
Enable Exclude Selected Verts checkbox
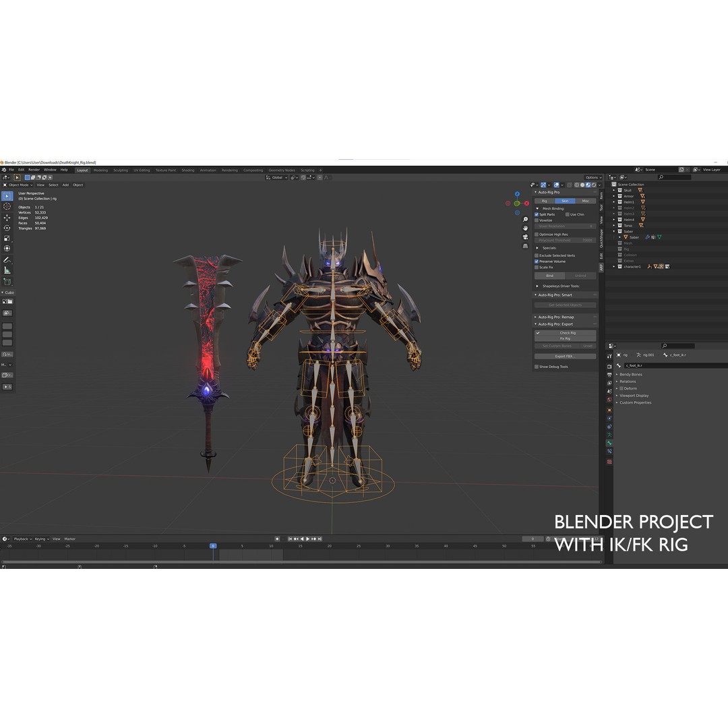(x=537, y=255)
